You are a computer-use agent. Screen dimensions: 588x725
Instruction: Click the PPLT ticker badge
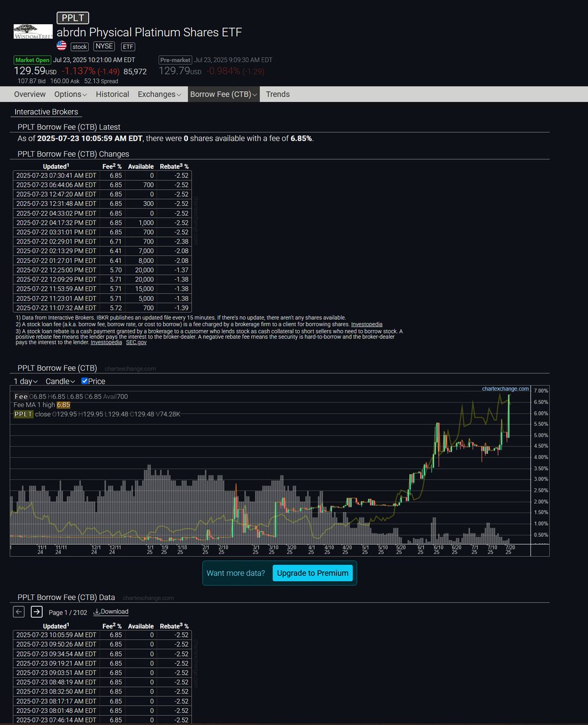(73, 18)
